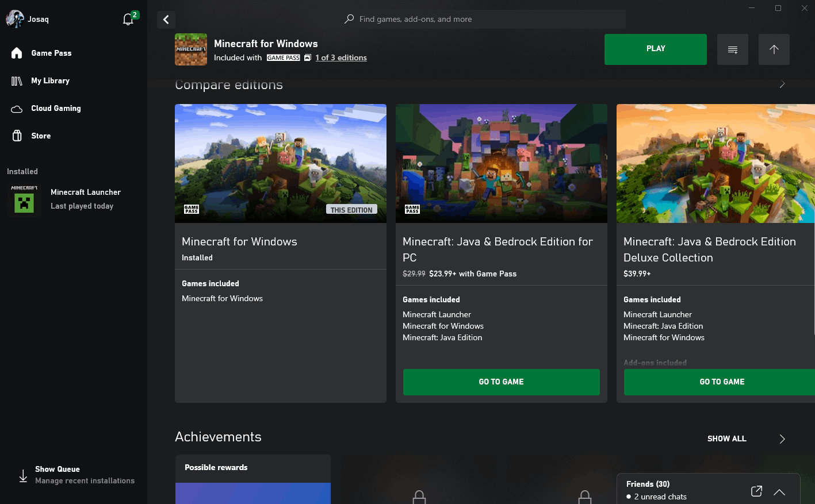This screenshot has width=815, height=504.
Task: Click the Show Queue download icon
Action: 23,476
